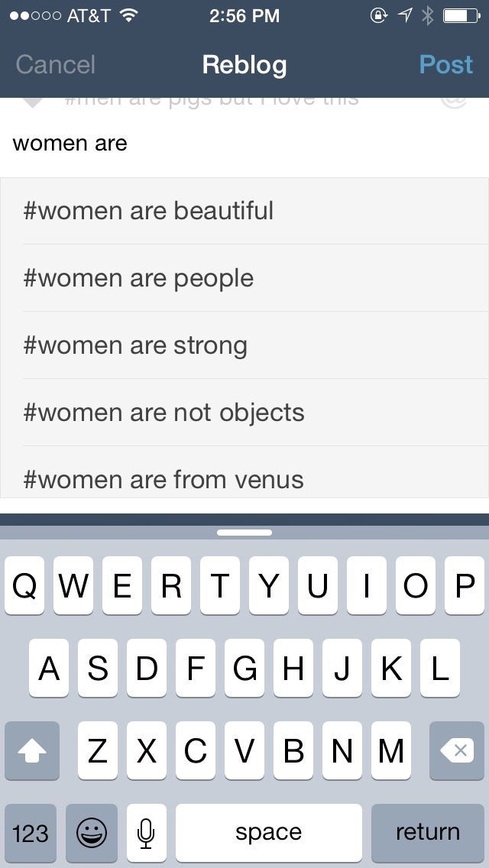Choose the #women are strong tag

coord(244,345)
